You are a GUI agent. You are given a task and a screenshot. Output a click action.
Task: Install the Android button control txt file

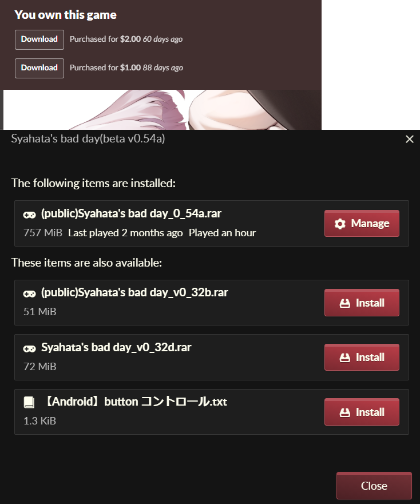[362, 412]
